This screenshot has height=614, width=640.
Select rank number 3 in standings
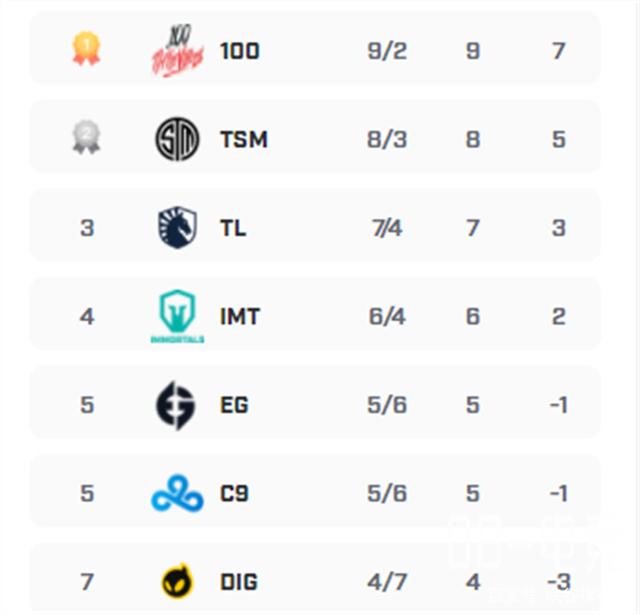click(87, 228)
